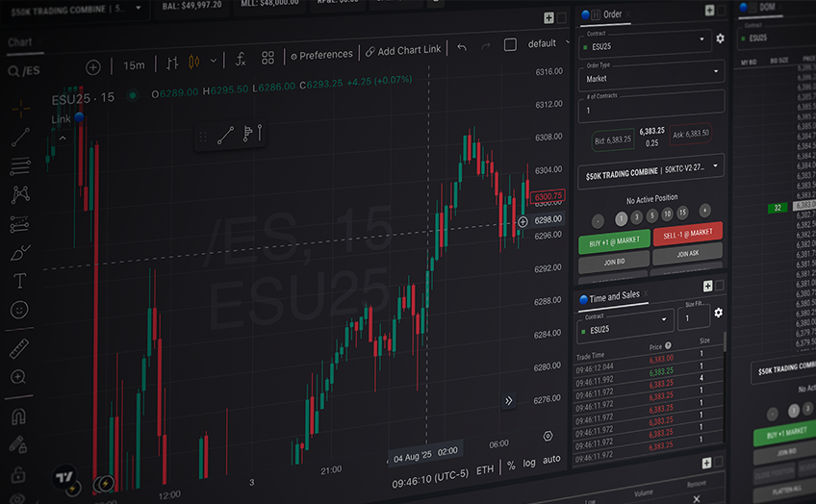Open the Preferences menu item
The height and width of the screenshot is (504, 816).
(321, 55)
